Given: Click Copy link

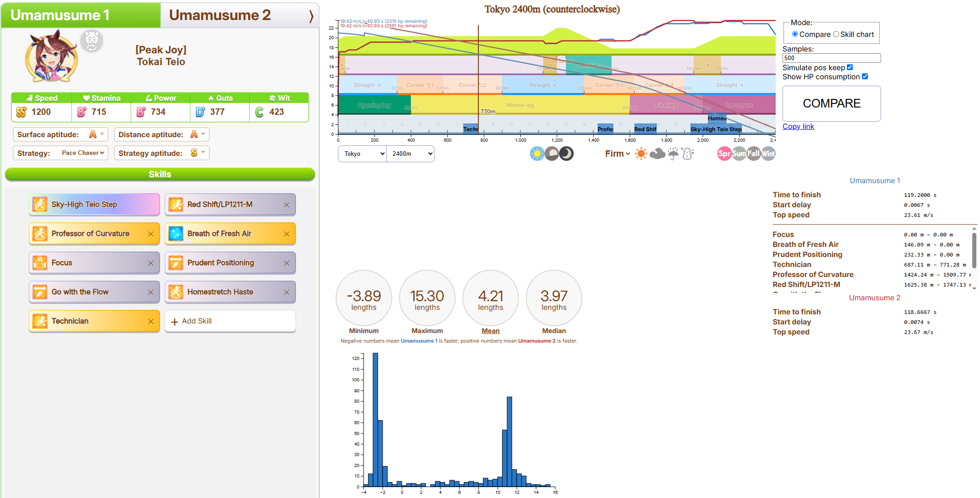Looking at the screenshot, I should [x=798, y=127].
